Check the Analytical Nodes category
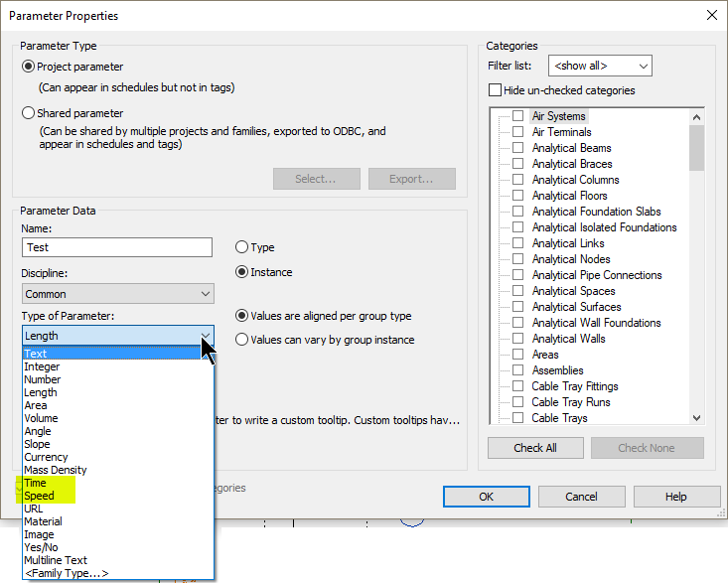728x583 pixels. (x=517, y=258)
